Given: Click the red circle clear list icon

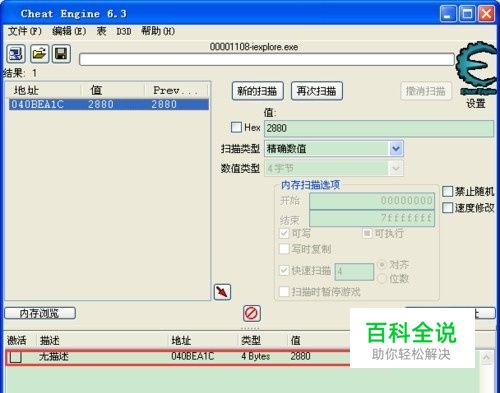Looking at the screenshot, I should point(251,314).
